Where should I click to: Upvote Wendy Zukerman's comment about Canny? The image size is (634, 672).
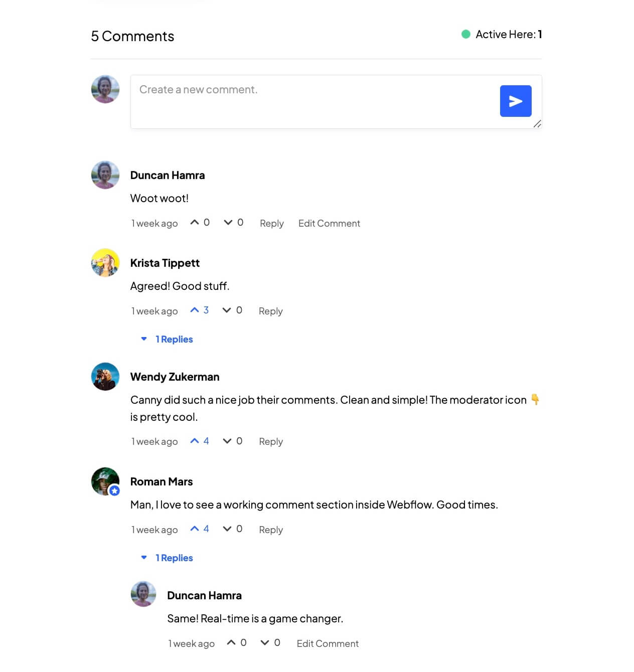[x=195, y=440]
